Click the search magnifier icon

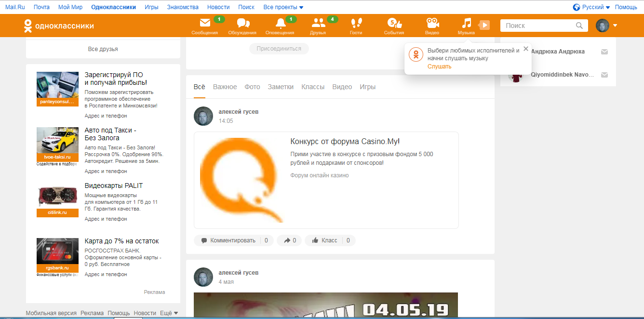click(x=579, y=26)
